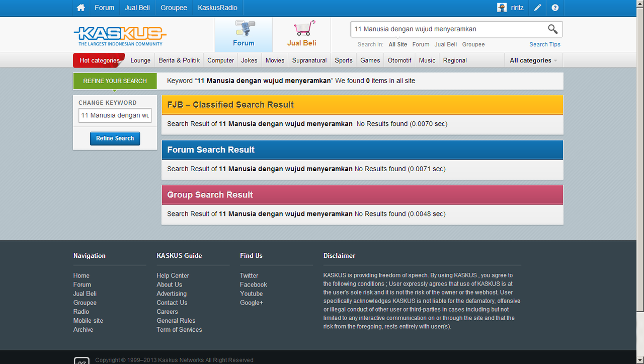Screen dimensions: 644x364
Task: Open Forum in the top navigation bar
Action: (x=105, y=8)
